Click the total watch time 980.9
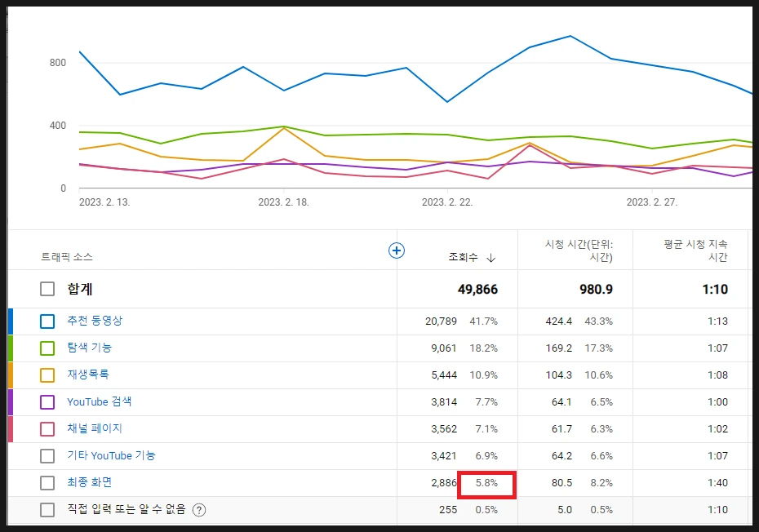The image size is (759, 532). tap(596, 290)
